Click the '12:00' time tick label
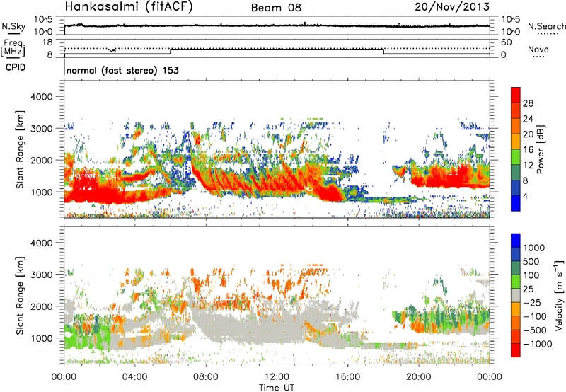This screenshot has height=392, width=566. click(277, 377)
